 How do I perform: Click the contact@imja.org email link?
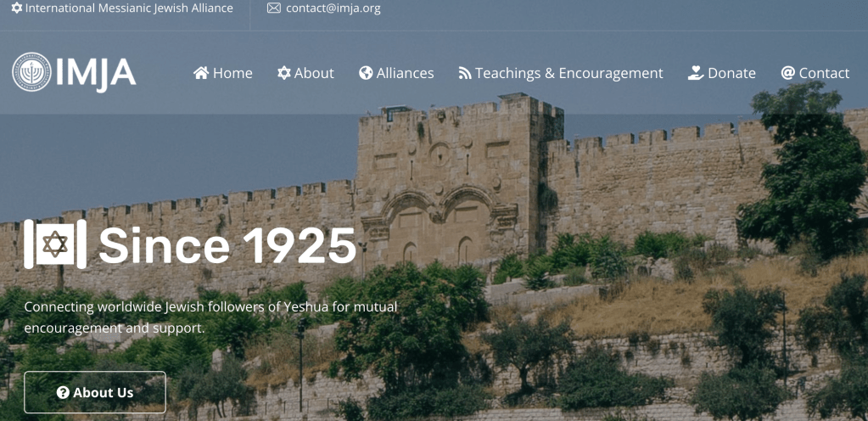pyautogui.click(x=333, y=8)
